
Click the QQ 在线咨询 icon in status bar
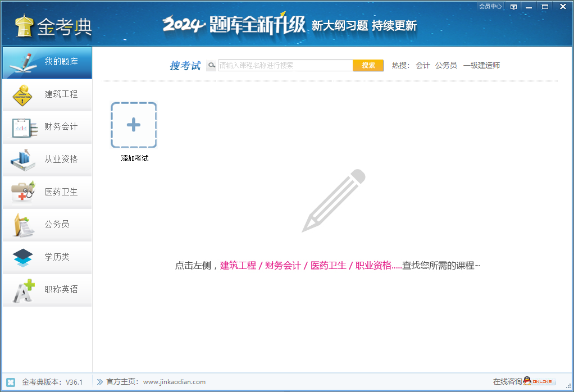(x=528, y=381)
